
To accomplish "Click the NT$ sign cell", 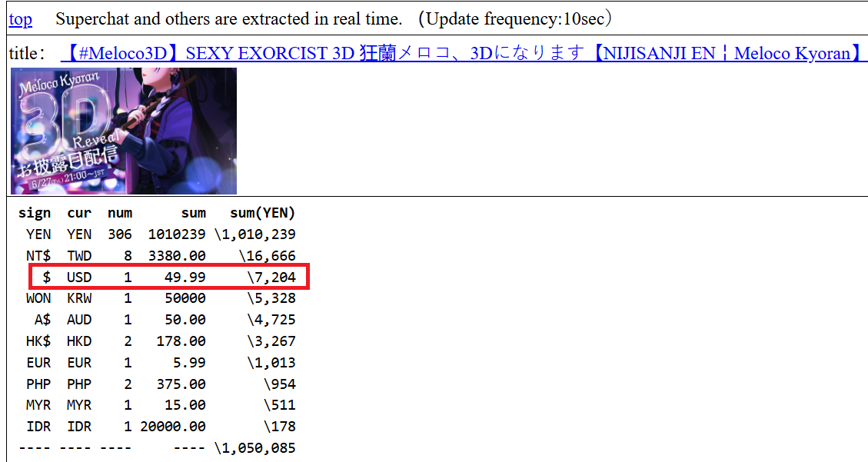I will 38,256.
